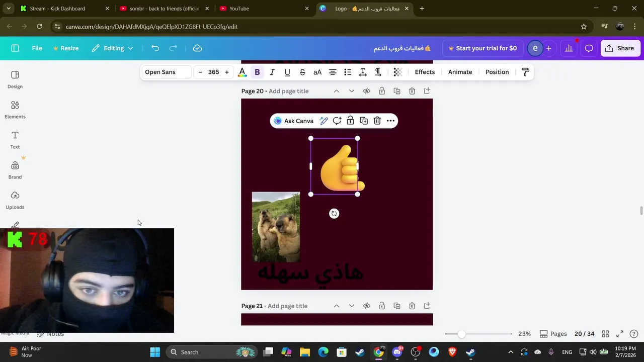Open the File menu
644x362 pixels.
(37, 48)
